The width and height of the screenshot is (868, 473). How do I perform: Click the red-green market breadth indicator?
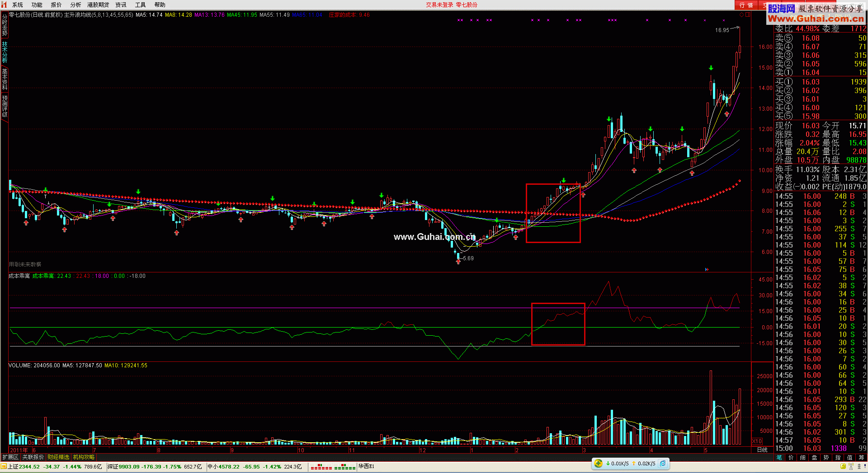click(x=333, y=467)
